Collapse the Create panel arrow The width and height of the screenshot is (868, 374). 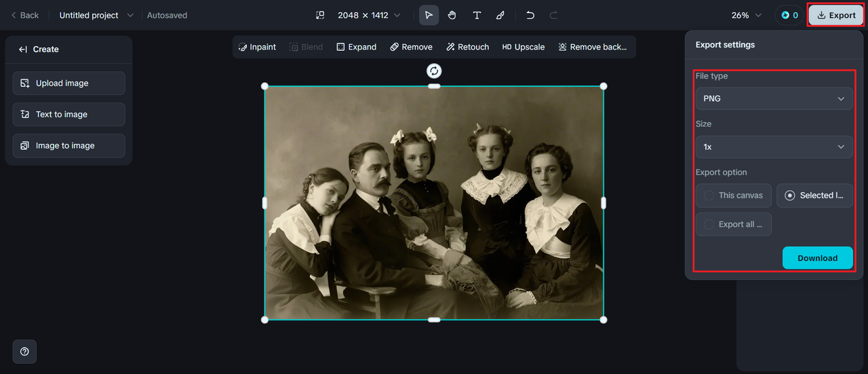(23, 50)
